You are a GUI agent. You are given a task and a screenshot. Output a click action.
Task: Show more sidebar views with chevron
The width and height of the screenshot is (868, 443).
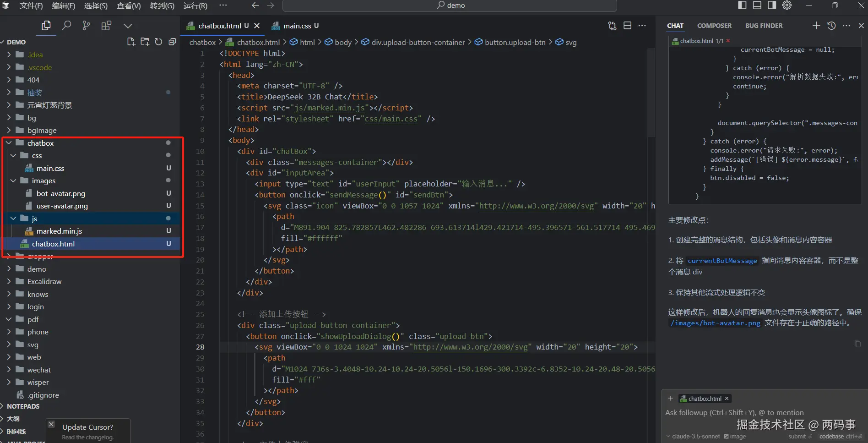[128, 26]
